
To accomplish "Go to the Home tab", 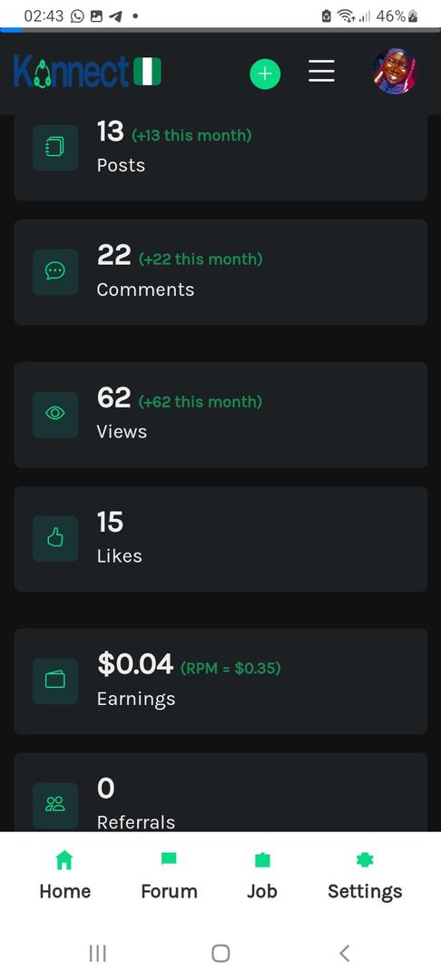I will pos(65,877).
